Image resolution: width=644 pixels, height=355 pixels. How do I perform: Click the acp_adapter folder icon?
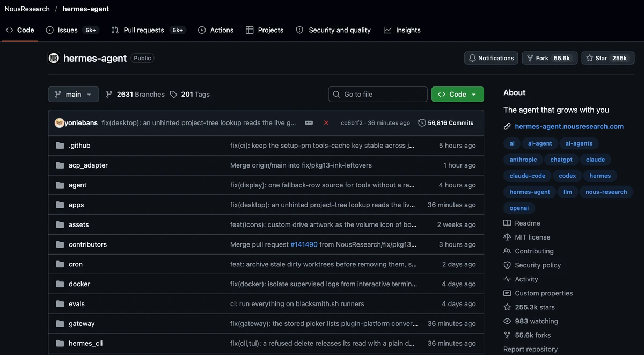pyautogui.click(x=60, y=165)
